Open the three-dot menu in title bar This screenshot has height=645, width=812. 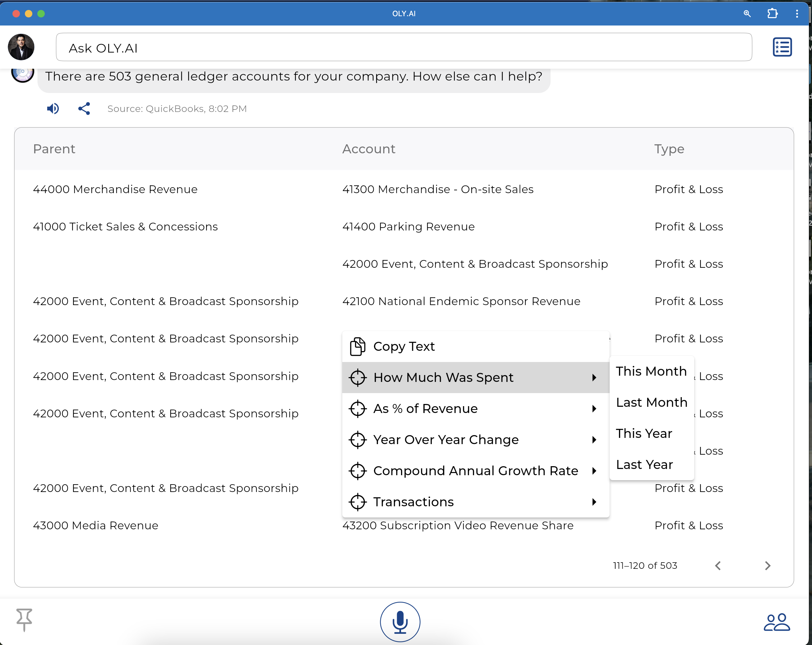797,14
